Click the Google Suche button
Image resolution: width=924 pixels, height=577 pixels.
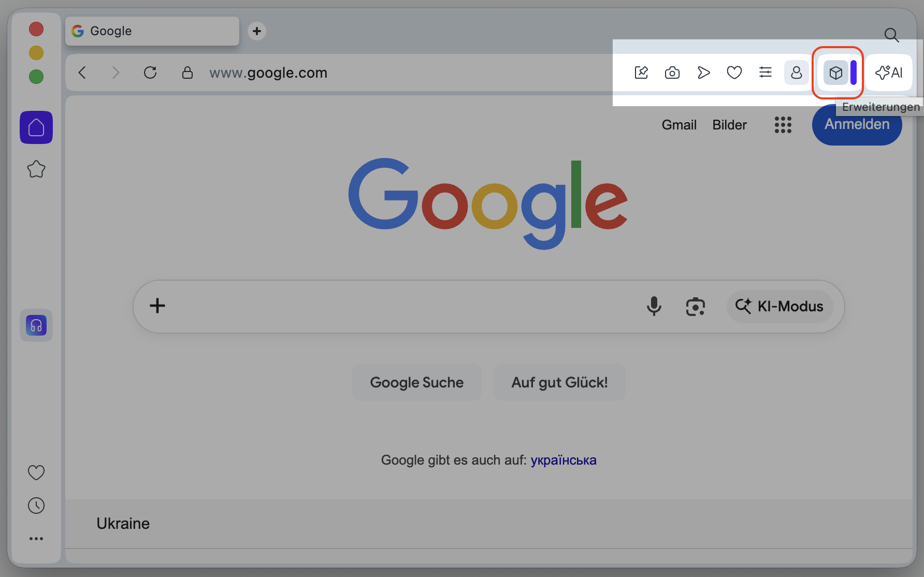[x=417, y=382]
